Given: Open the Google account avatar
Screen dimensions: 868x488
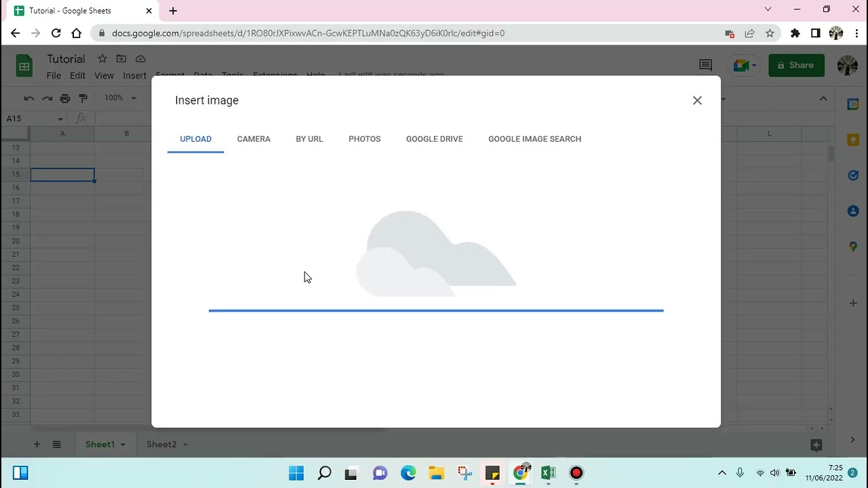Looking at the screenshot, I should coord(847,65).
